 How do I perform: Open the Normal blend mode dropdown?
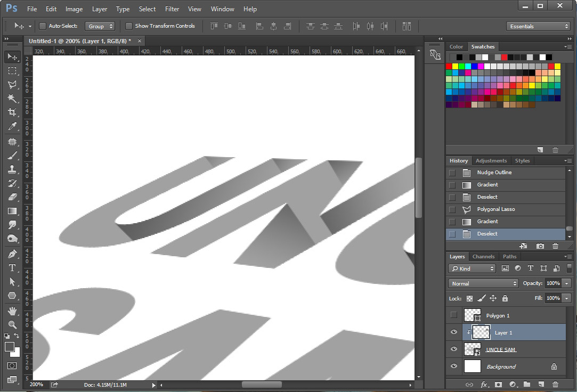click(482, 283)
